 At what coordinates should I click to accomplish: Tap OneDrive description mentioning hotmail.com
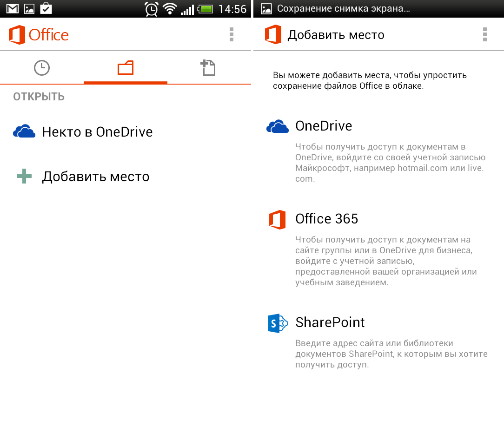pyautogui.click(x=390, y=163)
